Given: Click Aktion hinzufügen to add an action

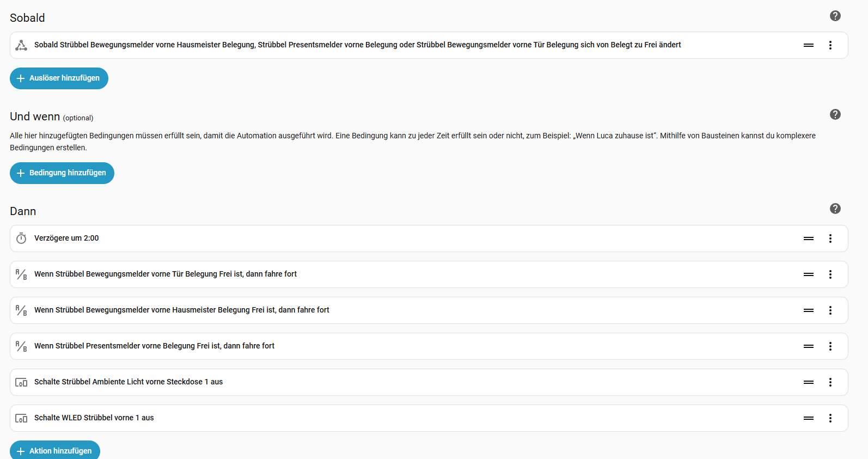Looking at the screenshot, I should pyautogui.click(x=55, y=451).
